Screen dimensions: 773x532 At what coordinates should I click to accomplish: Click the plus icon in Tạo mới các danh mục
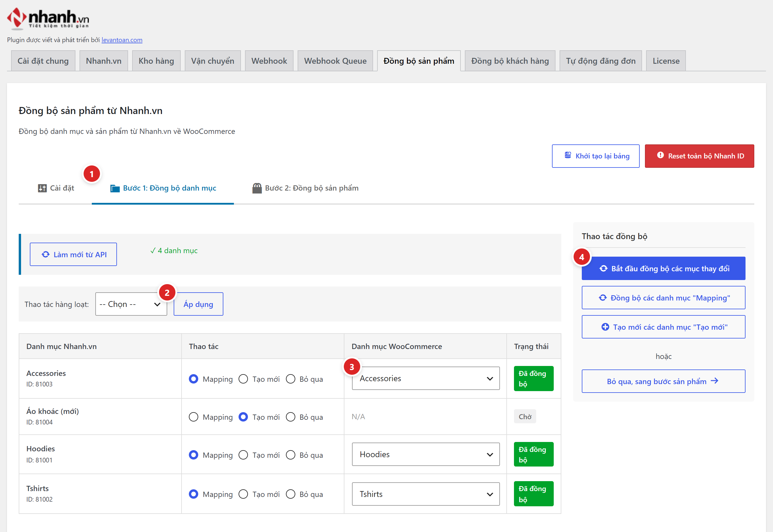tap(605, 327)
